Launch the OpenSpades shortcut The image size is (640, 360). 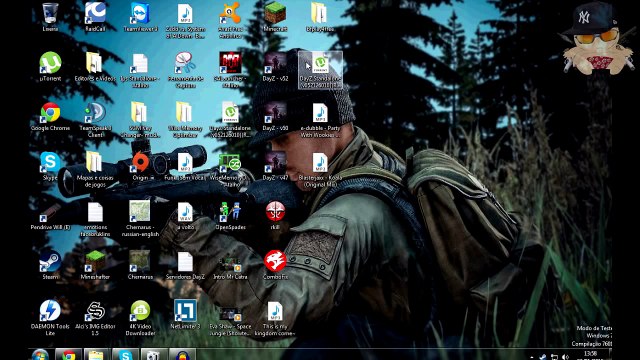pos(230,216)
